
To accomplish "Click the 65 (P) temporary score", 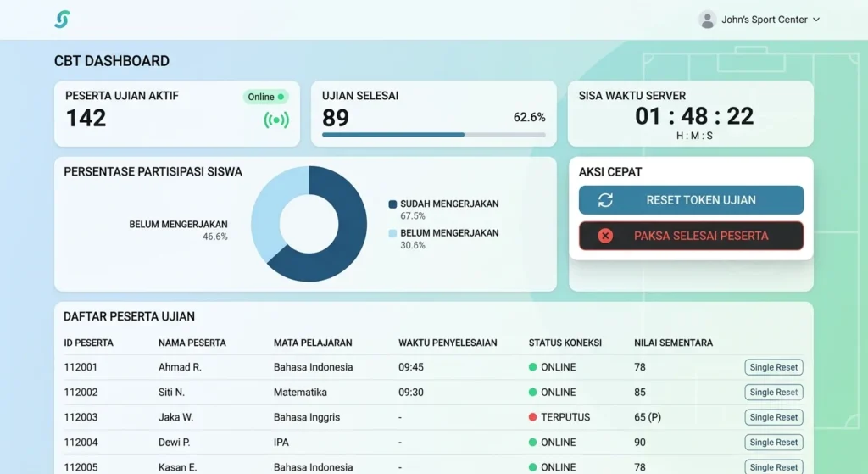I will pos(647,417).
